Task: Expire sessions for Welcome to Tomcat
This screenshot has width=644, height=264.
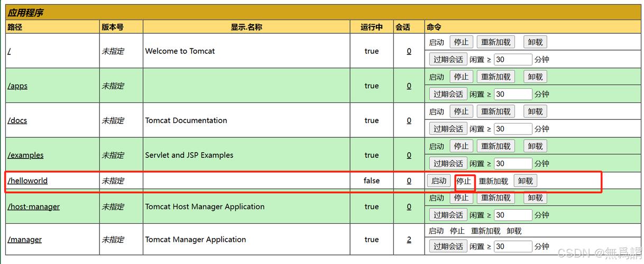Action: point(448,60)
